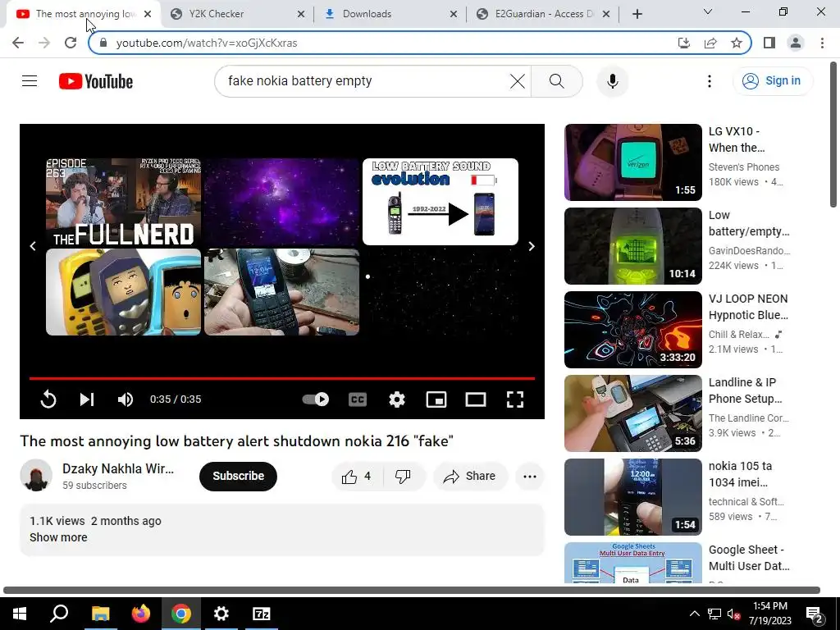Mute the video player volume
This screenshot has height=630, width=840.
pyautogui.click(x=126, y=399)
